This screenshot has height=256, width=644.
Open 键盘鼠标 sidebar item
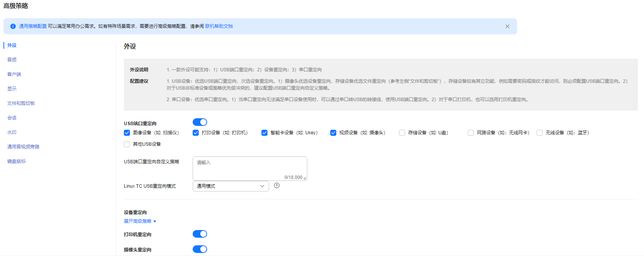pos(16,161)
